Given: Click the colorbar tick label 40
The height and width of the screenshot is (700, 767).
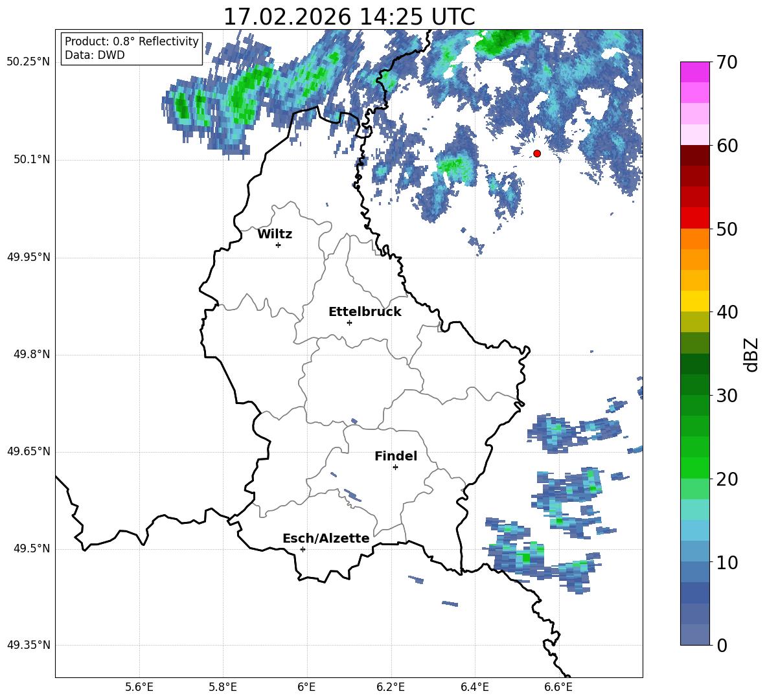Looking at the screenshot, I should pyautogui.click(x=727, y=312).
